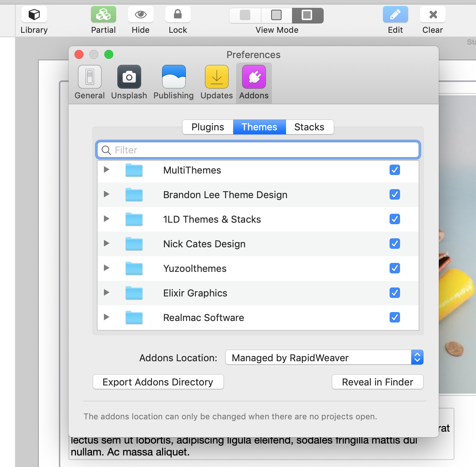Click the magnifier icon in Filter field
The image size is (476, 467).
[106, 150]
